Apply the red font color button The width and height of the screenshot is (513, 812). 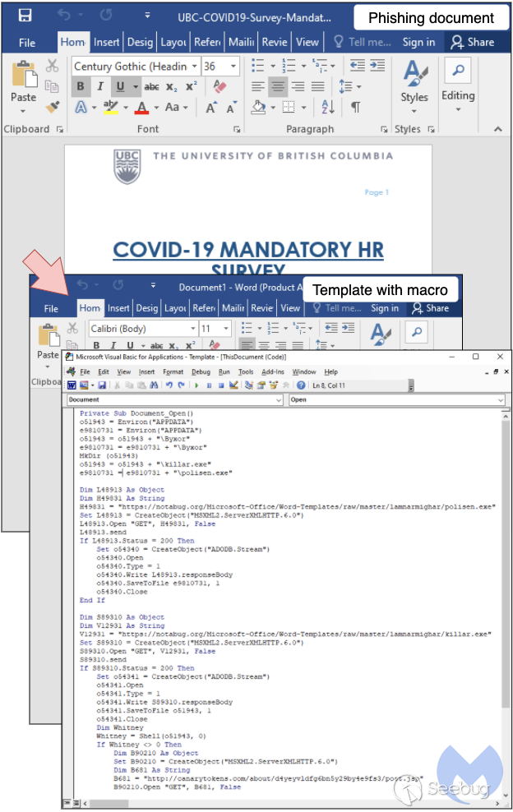(x=141, y=107)
